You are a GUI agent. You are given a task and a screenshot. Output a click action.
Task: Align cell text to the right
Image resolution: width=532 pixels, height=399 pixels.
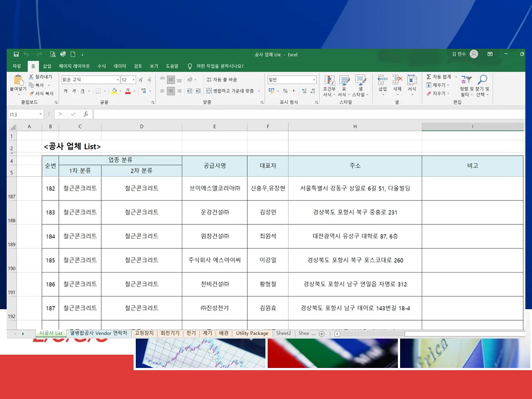click(179, 91)
